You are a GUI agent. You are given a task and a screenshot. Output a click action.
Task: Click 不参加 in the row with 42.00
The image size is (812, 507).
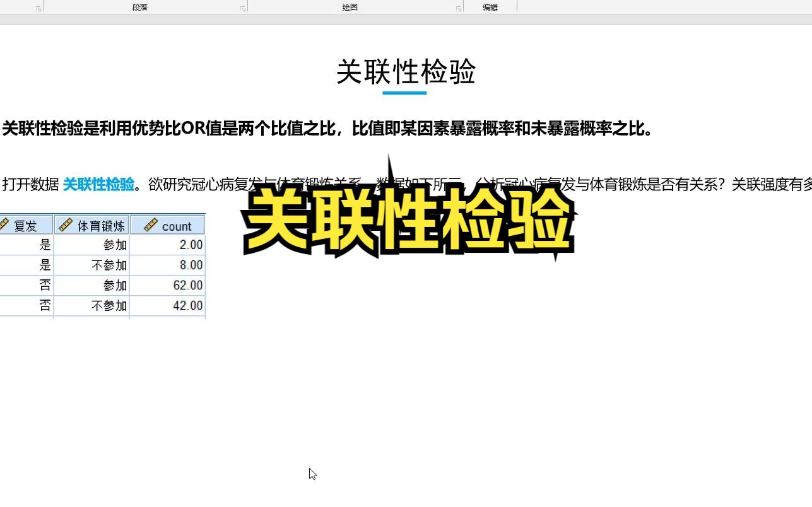(110, 305)
